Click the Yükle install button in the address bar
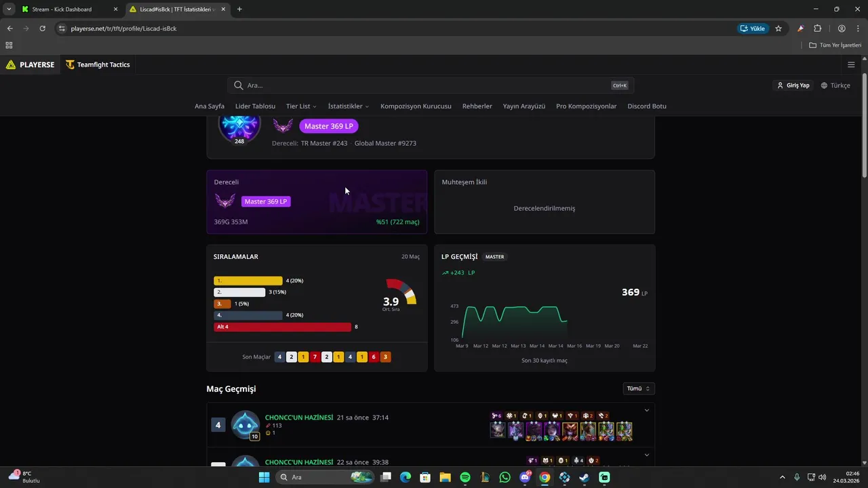868x488 pixels. coord(752,28)
